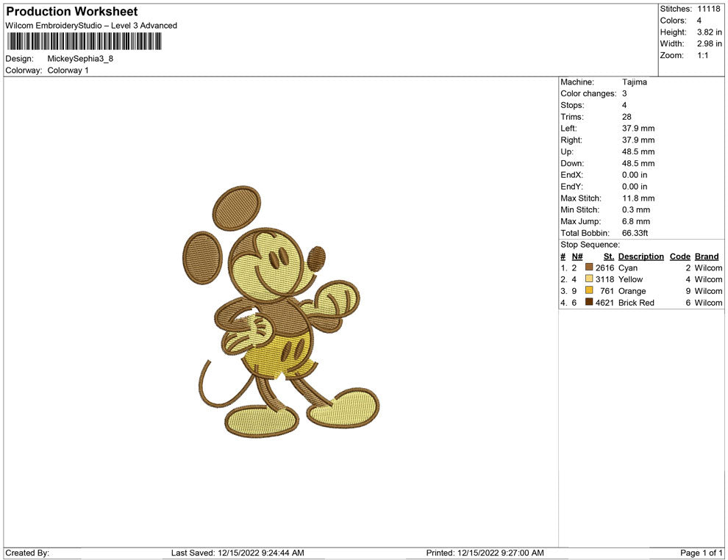Click the Cyan 2616 color swatch
728x560 pixels.
[589, 268]
